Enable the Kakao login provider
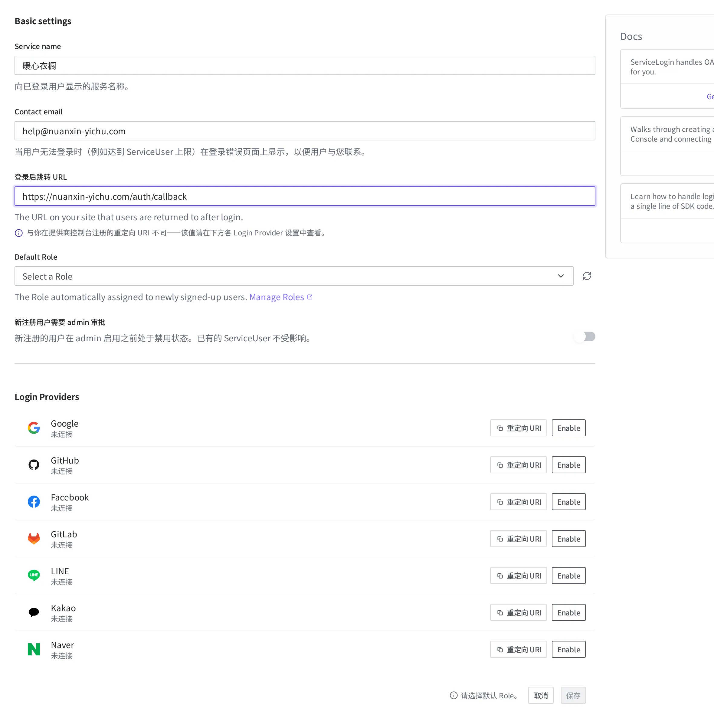714x728 pixels. point(568,612)
